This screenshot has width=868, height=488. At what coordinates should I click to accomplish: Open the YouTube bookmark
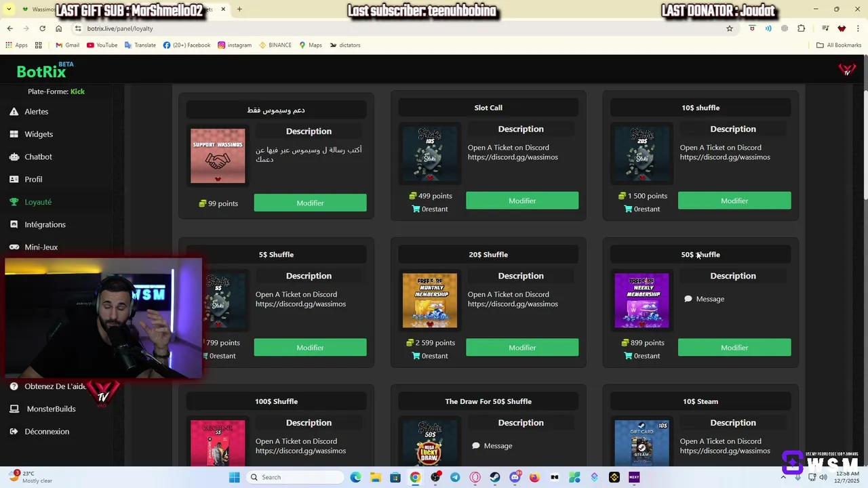(102, 45)
